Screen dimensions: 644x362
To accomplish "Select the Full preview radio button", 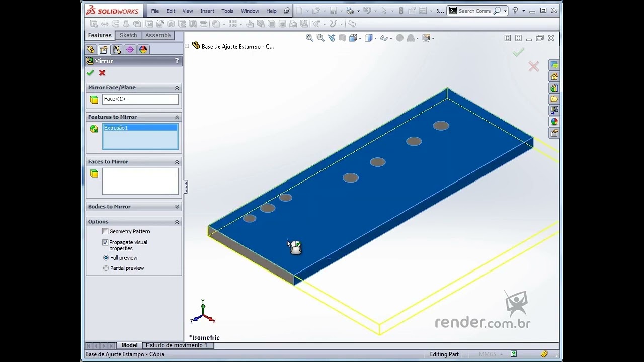I will [106, 258].
